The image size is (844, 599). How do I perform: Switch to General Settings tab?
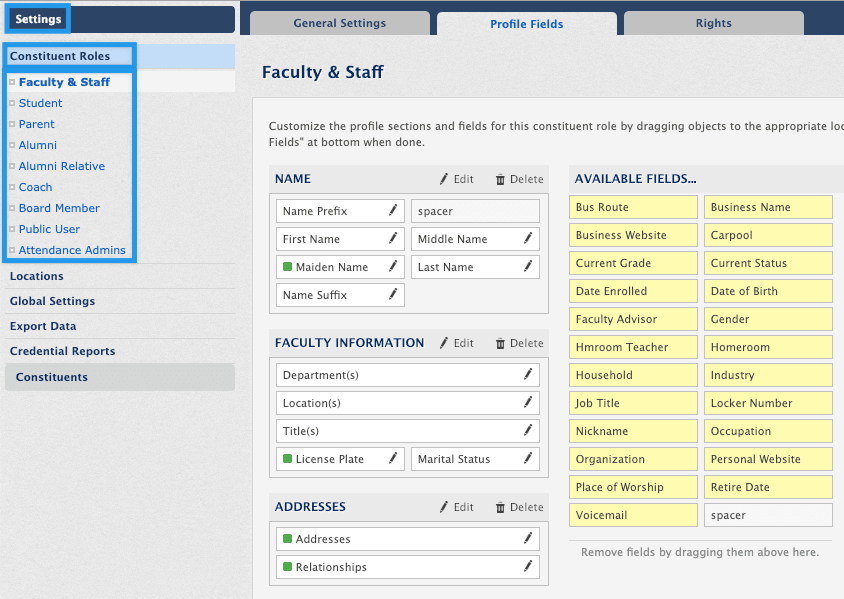(x=340, y=23)
